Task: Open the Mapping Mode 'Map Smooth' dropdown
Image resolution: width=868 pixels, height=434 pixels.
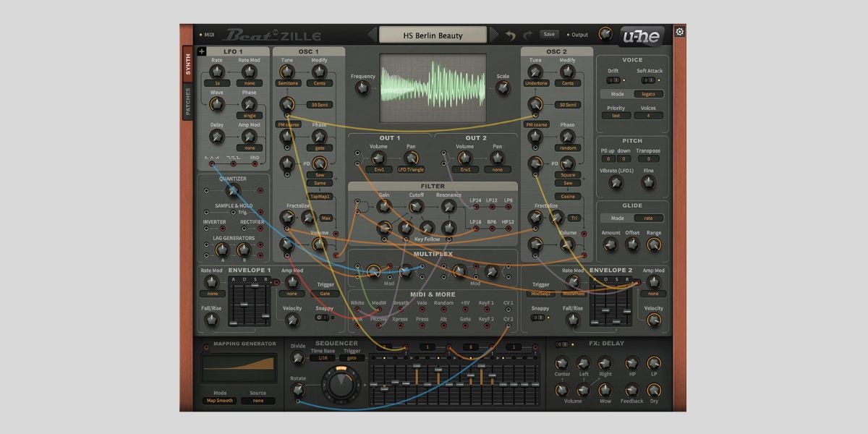Action: pyautogui.click(x=220, y=400)
